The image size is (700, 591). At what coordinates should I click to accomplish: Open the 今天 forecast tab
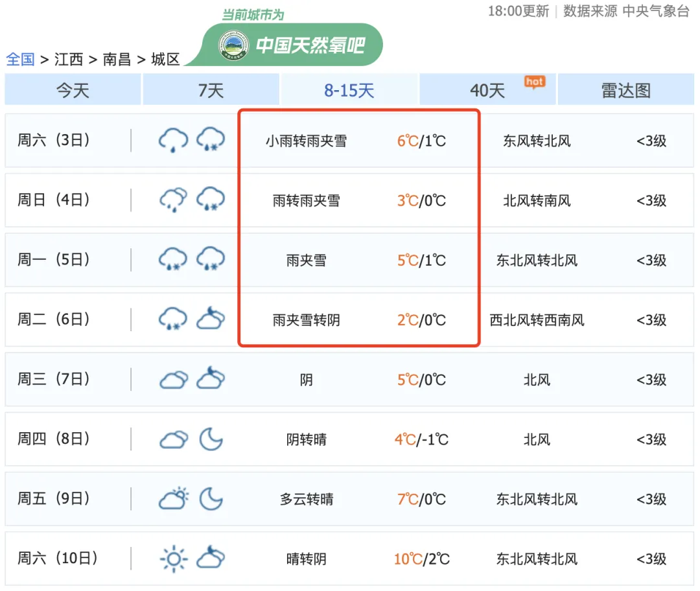pos(73,90)
